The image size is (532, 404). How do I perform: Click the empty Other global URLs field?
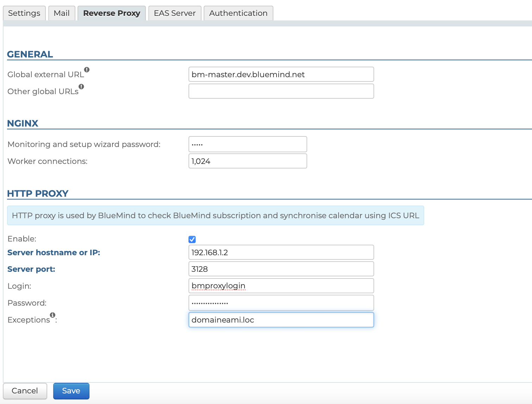click(x=281, y=91)
